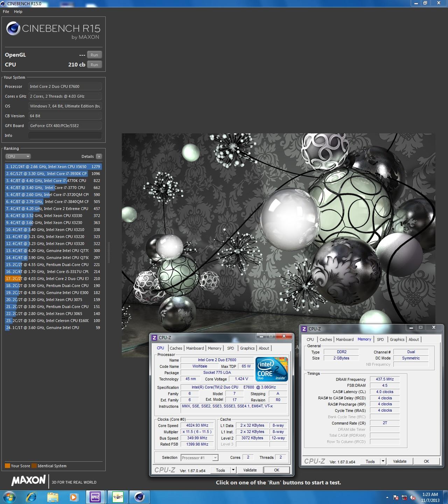The width and height of the screenshot is (448, 504).
Task: Select highlighted ranking row 17 Core 2 Duo
Action: [53, 279]
